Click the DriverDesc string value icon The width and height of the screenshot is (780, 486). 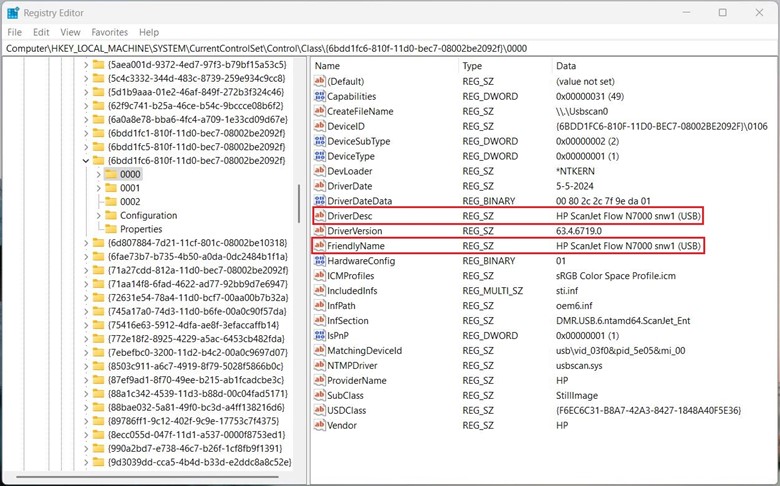coord(320,215)
